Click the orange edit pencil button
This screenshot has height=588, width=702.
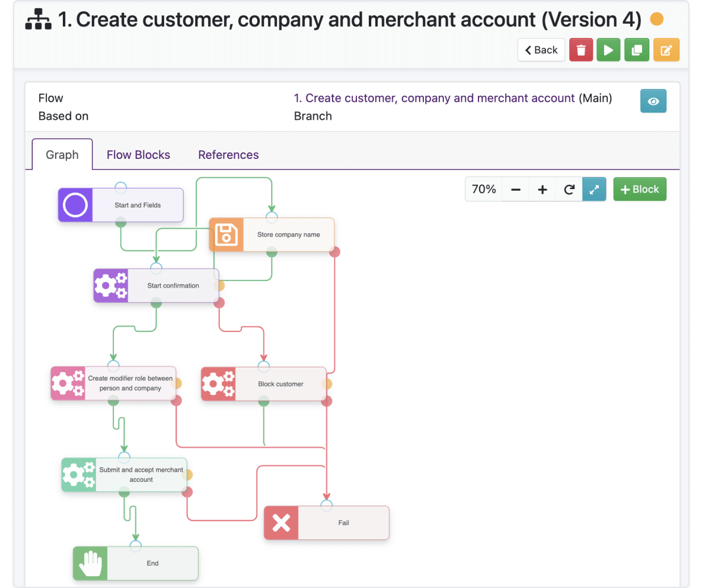coord(666,50)
